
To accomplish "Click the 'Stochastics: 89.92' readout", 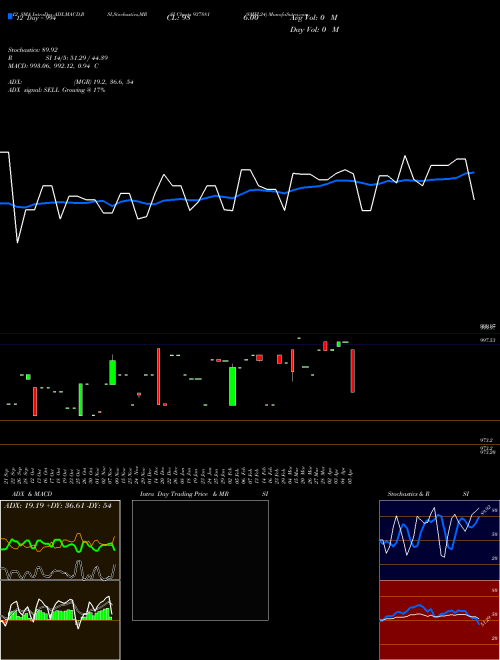I will 33,50.
